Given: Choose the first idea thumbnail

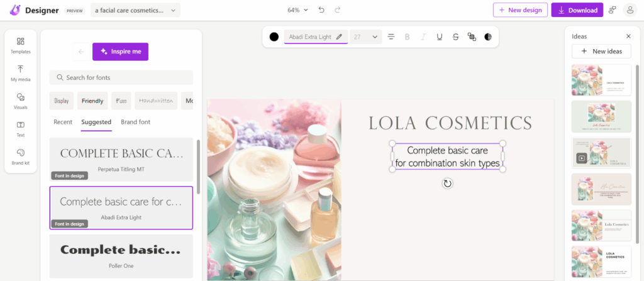Looking at the screenshot, I should click(x=601, y=80).
